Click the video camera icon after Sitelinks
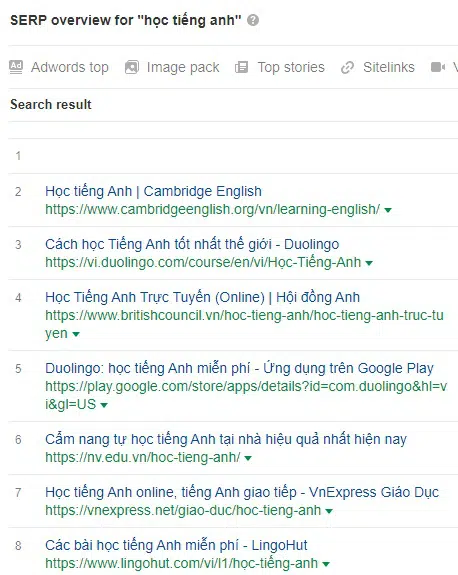The height and width of the screenshot is (575, 458). tap(438, 67)
